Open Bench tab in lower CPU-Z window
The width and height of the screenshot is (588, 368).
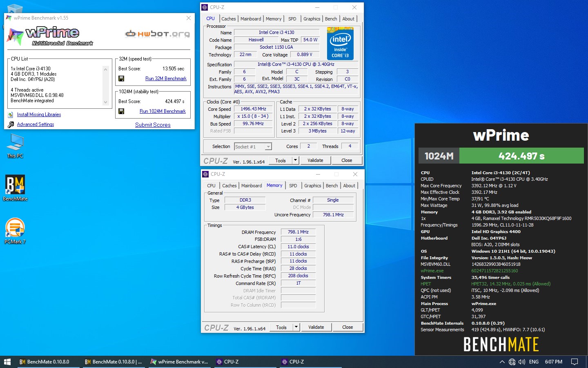pos(332,186)
